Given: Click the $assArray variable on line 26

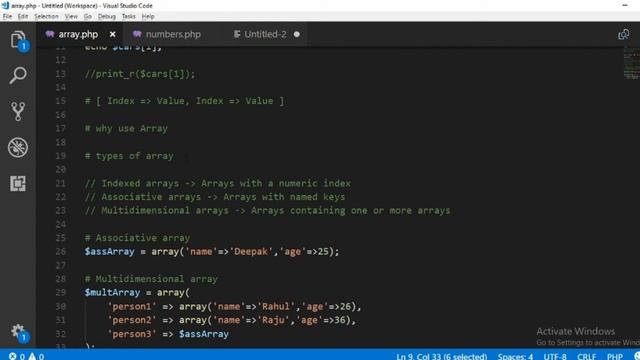Looking at the screenshot, I should point(109,251).
